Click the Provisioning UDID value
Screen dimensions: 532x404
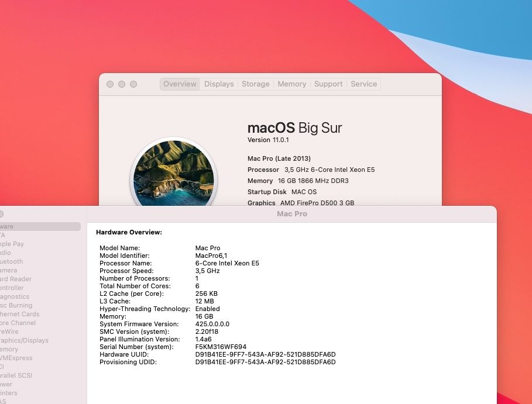265,362
